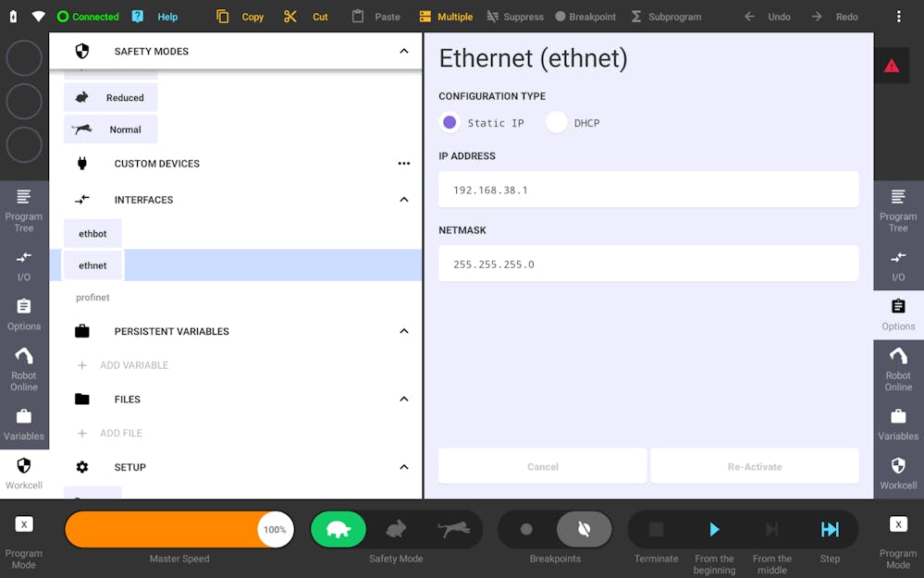Click the Terminate stop button
924x578 pixels.
coord(657,529)
